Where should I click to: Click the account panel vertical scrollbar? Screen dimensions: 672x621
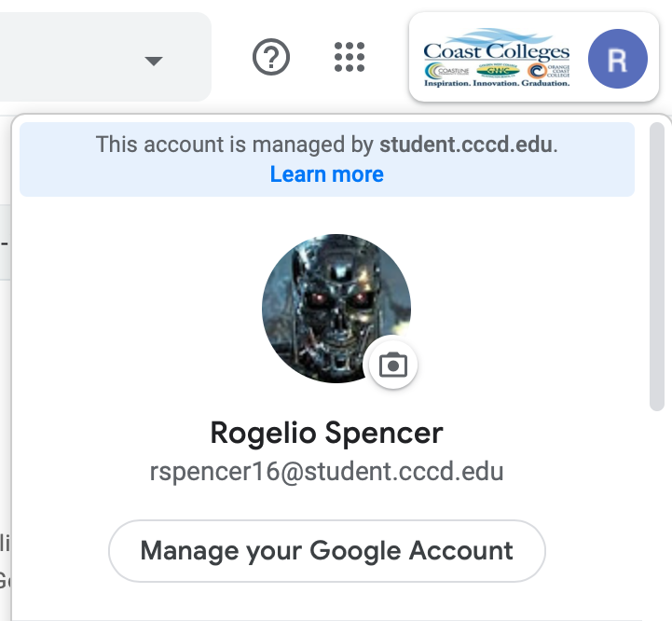pos(657,270)
